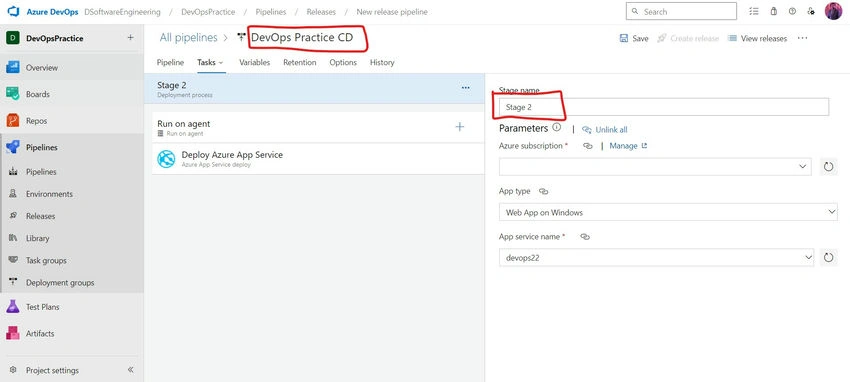Click into the Search box

[681, 11]
